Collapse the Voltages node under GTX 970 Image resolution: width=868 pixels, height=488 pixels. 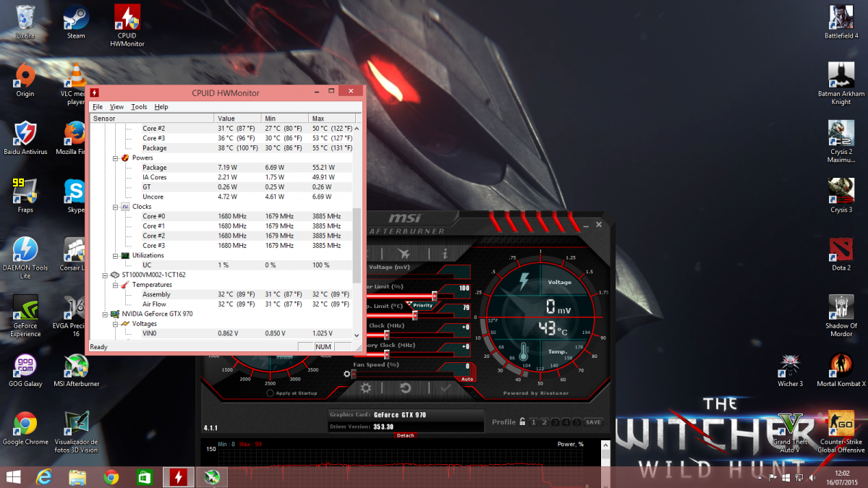[x=114, y=324]
